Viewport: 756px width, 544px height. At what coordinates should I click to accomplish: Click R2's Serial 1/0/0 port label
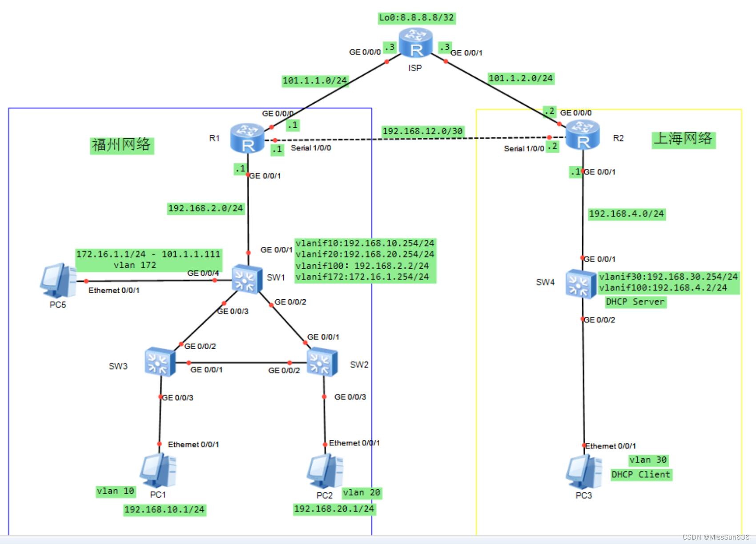point(524,149)
